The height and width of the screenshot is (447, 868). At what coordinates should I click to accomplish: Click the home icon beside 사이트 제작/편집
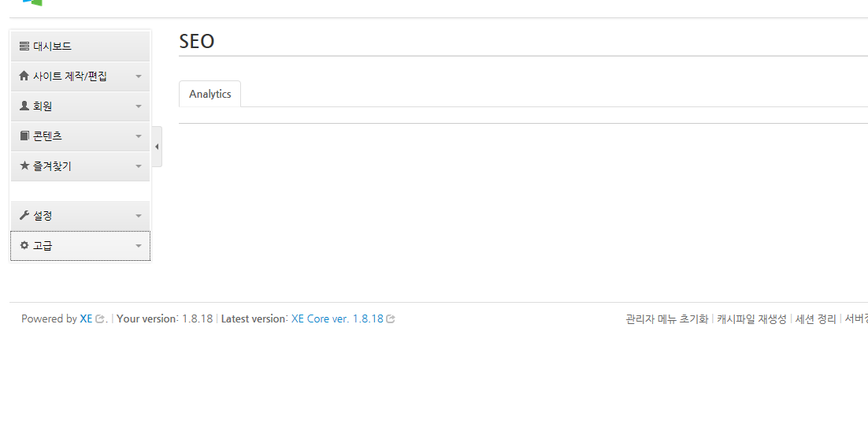point(24,76)
